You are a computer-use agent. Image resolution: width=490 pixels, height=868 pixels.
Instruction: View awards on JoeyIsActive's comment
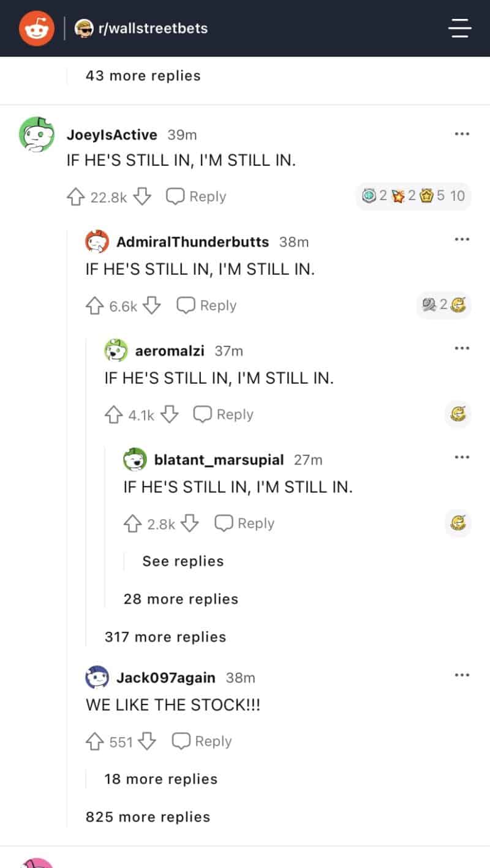(413, 196)
